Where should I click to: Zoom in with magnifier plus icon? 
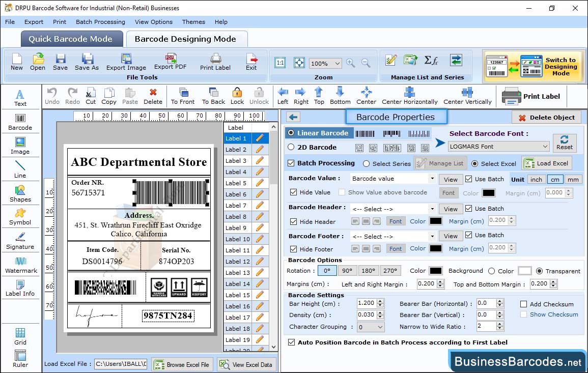351,63
